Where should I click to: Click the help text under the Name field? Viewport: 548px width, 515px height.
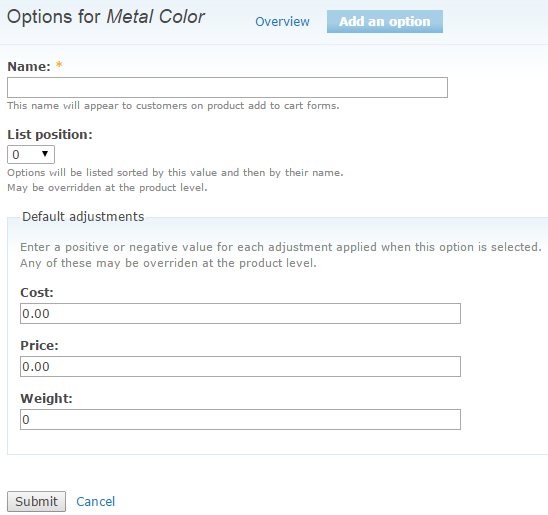(x=173, y=106)
